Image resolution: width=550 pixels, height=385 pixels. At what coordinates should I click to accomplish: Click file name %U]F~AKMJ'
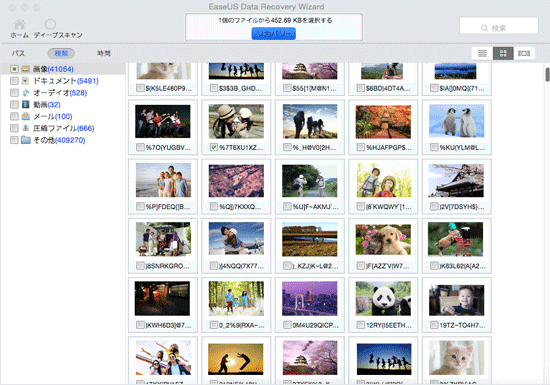(315, 207)
